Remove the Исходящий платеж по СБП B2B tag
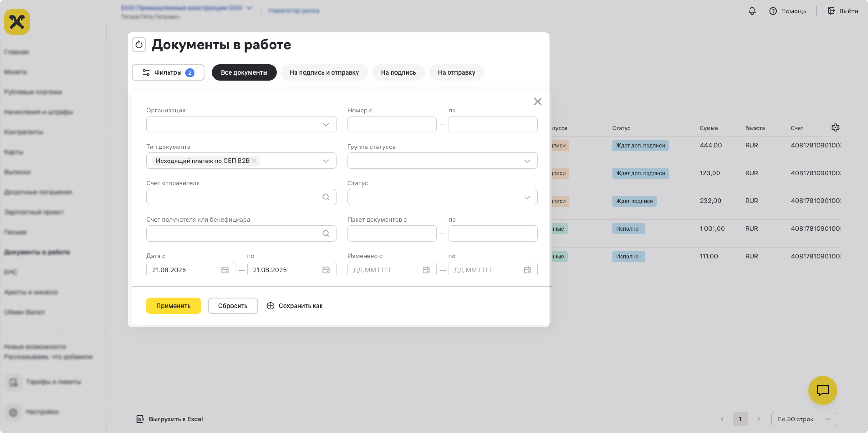 click(x=254, y=161)
